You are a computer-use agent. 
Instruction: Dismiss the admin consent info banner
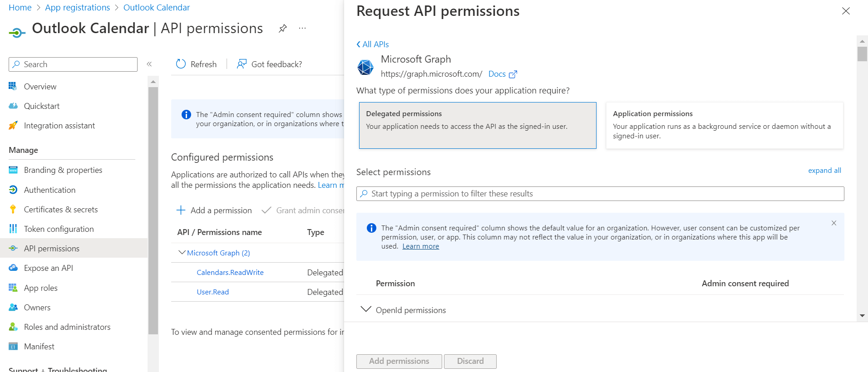pos(833,223)
